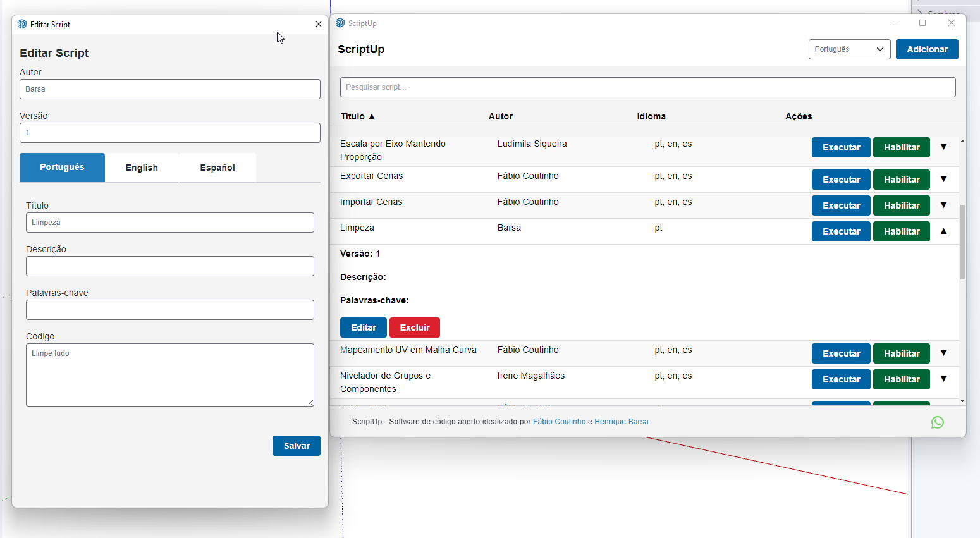Click the scrollbar down arrow in script list
The image size is (980, 538).
click(x=962, y=401)
